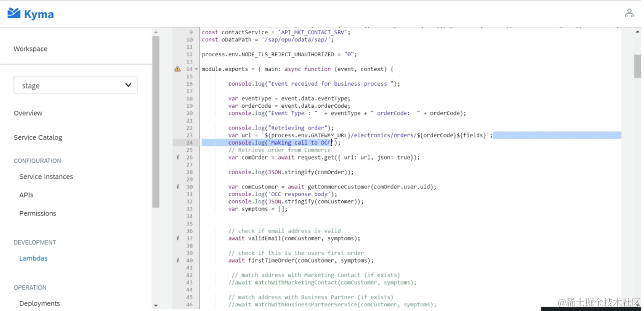Image resolution: width=644 pixels, height=311 pixels.
Task: Open the Workspace section
Action: pos(31,49)
